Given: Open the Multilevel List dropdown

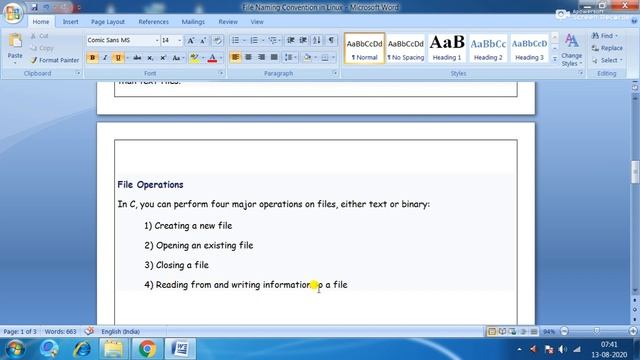Looking at the screenshot, I should 280,40.
